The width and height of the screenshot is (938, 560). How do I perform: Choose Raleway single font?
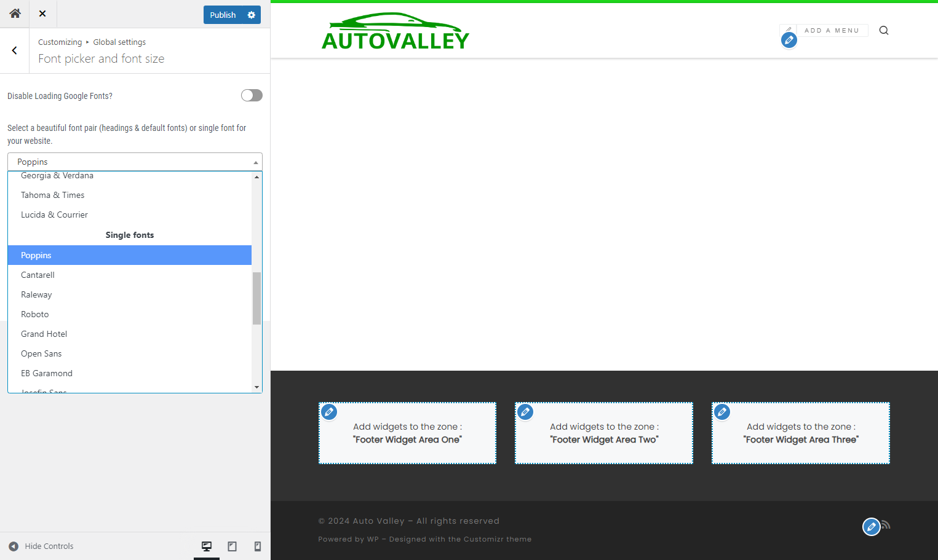(129, 294)
